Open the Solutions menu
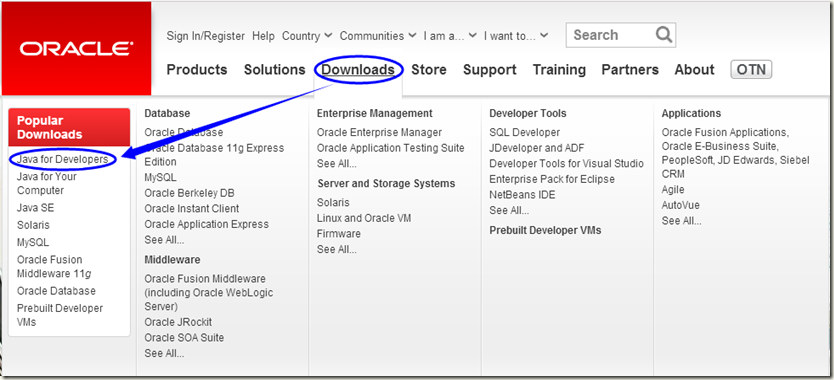 [x=274, y=70]
